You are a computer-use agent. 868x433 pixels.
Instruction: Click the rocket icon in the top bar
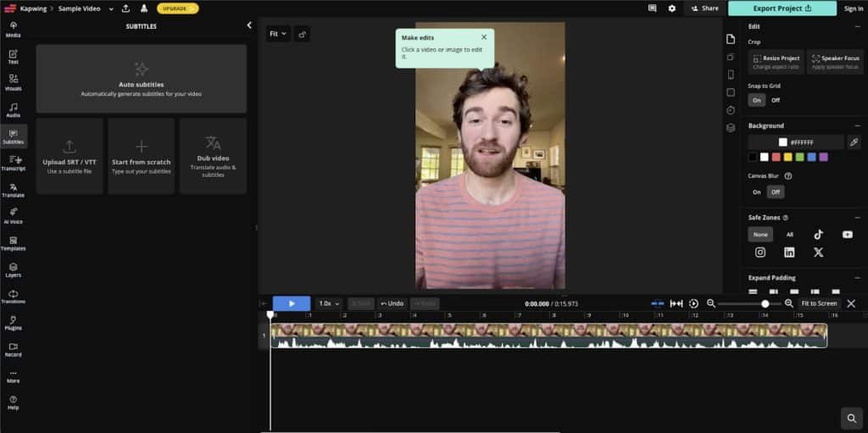click(144, 8)
